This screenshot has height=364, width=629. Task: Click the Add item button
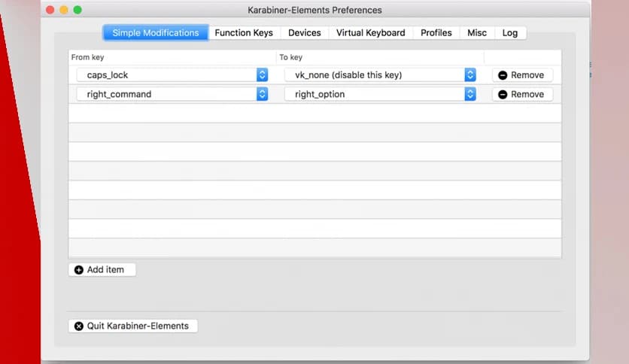tap(102, 270)
